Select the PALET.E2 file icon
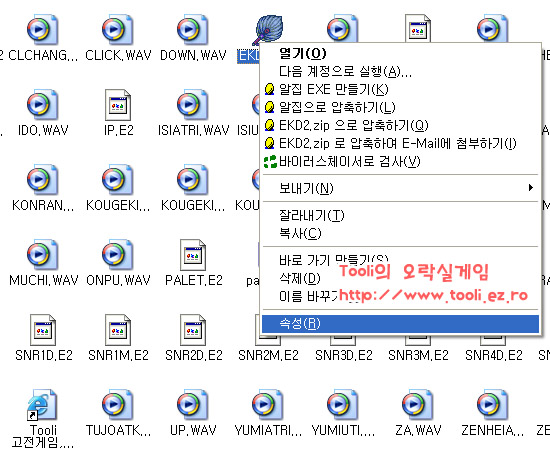 [193, 255]
